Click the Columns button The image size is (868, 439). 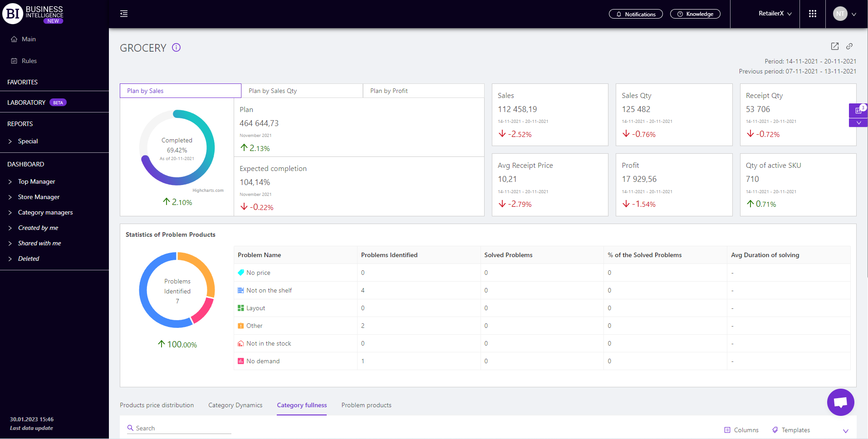(x=741, y=430)
